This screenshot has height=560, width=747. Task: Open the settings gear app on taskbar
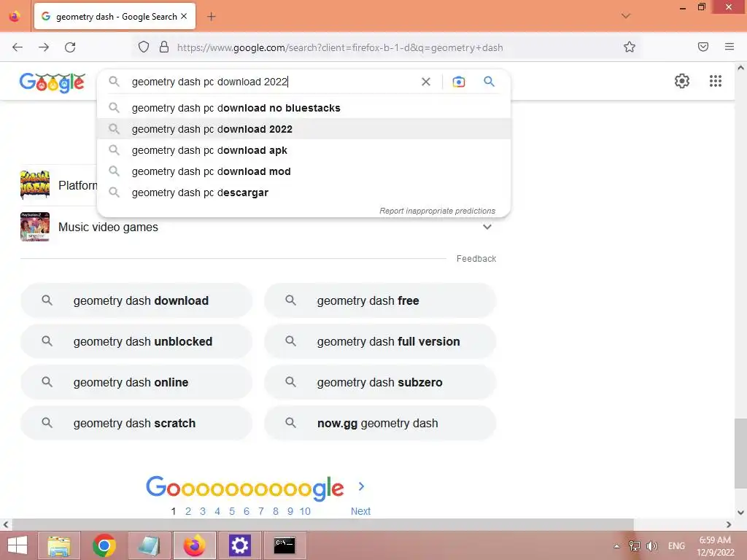tap(239, 545)
